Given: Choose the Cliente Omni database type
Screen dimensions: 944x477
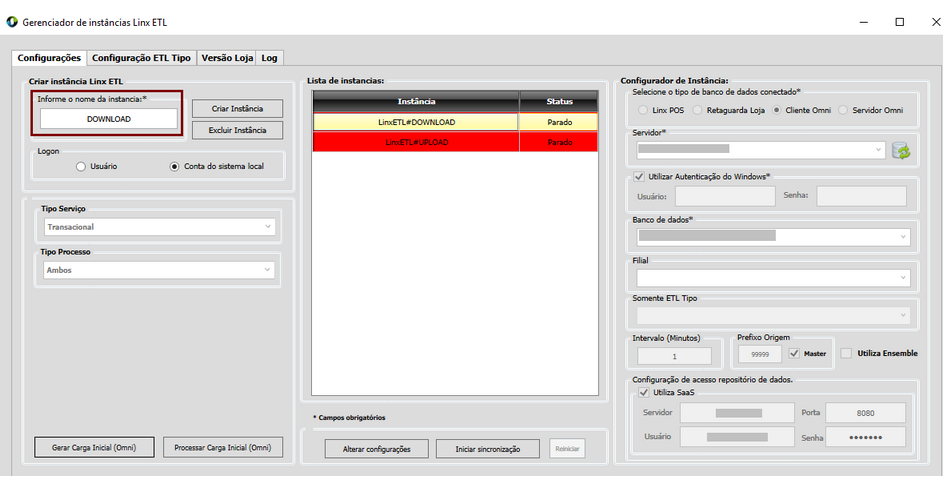Looking at the screenshot, I should pyautogui.click(x=776, y=110).
